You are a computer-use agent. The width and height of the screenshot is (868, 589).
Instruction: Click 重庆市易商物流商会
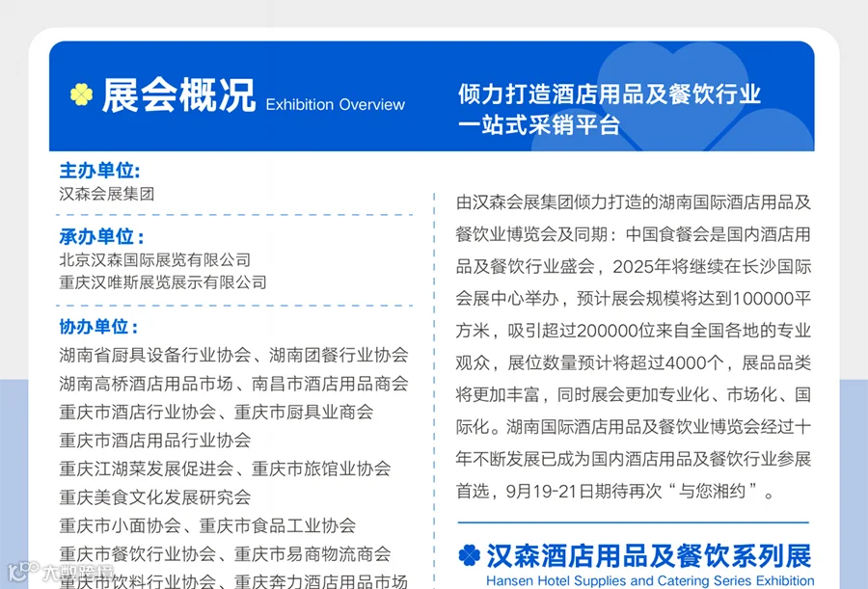coord(312,553)
